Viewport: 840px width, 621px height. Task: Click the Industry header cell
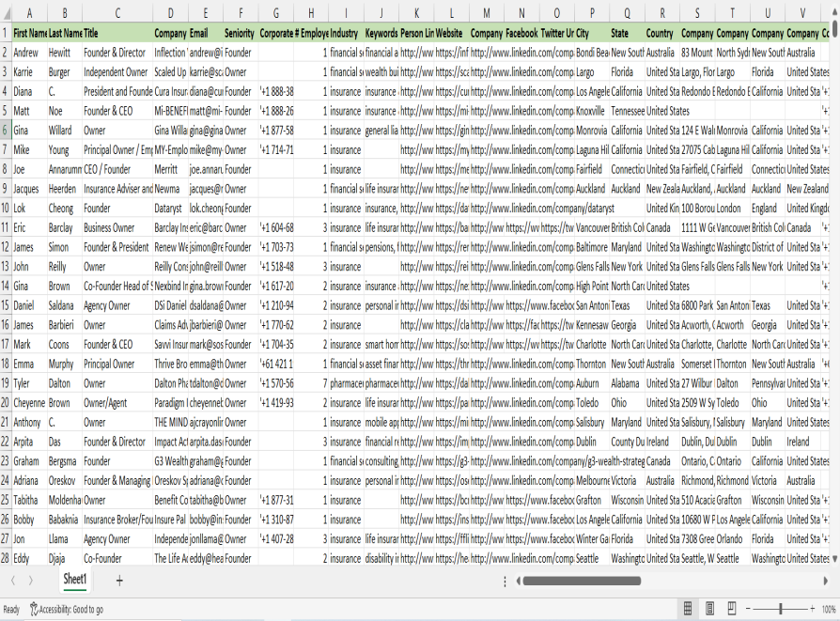(346, 33)
